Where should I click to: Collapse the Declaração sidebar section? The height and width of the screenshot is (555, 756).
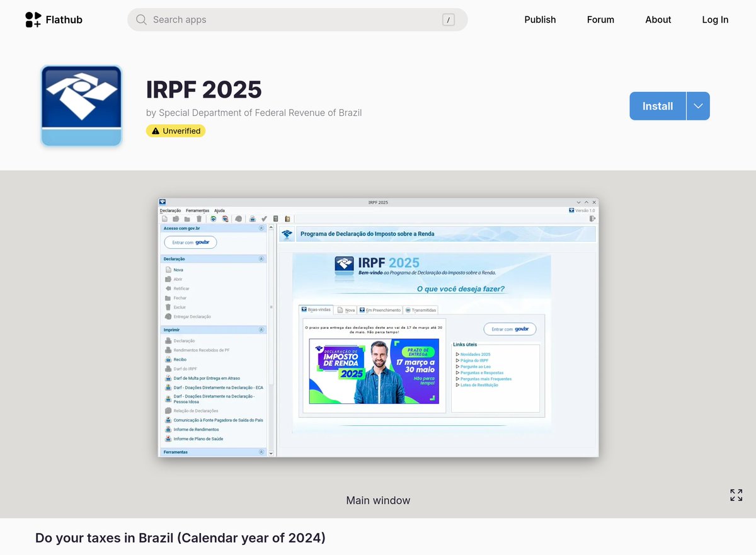(x=261, y=259)
